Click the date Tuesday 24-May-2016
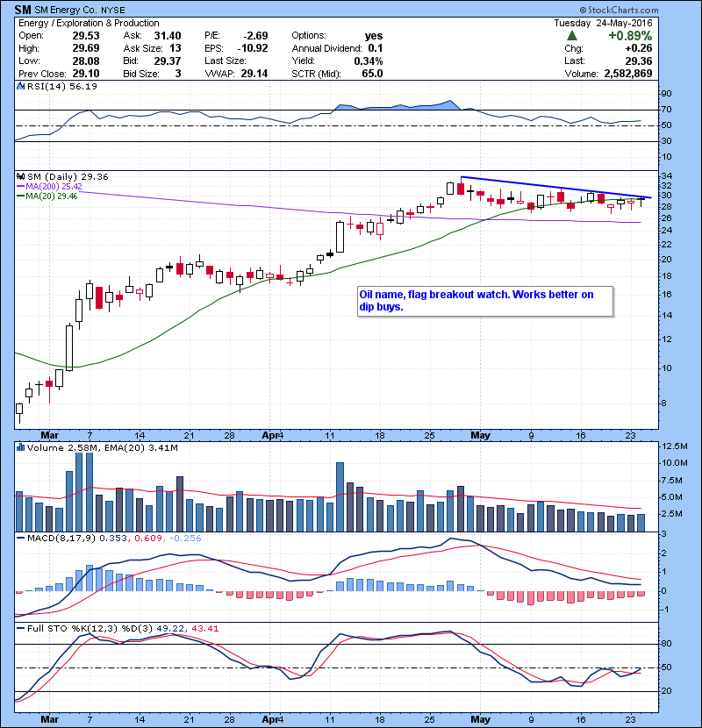Image resolution: width=702 pixels, height=728 pixels. (x=603, y=23)
